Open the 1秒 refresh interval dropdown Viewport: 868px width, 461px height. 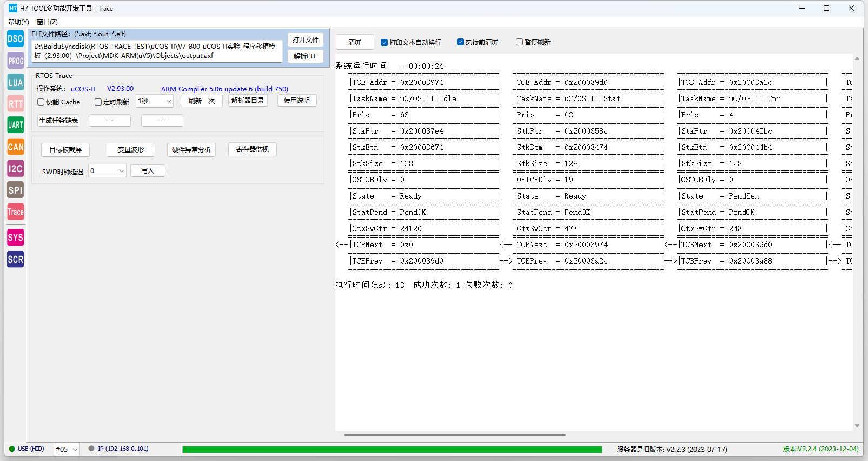point(155,101)
